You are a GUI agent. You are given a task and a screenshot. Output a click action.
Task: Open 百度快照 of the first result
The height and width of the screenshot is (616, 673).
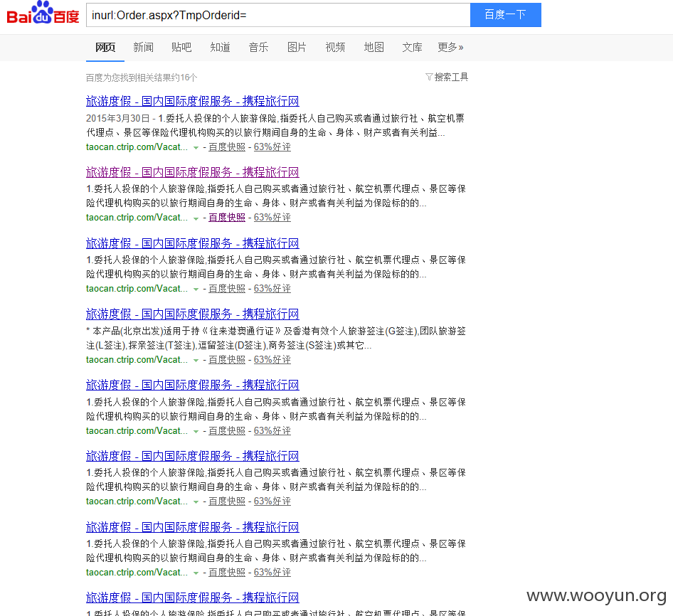227,147
